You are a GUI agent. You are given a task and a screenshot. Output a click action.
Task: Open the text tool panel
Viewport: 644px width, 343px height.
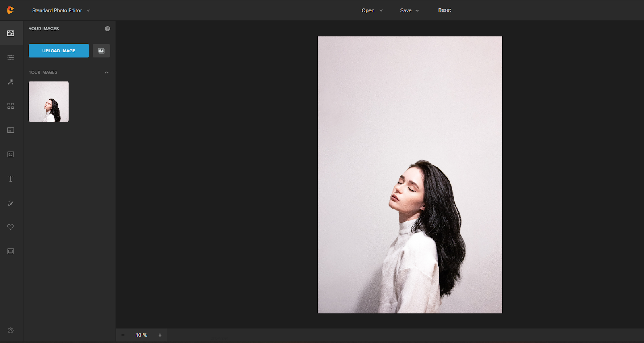click(x=11, y=179)
